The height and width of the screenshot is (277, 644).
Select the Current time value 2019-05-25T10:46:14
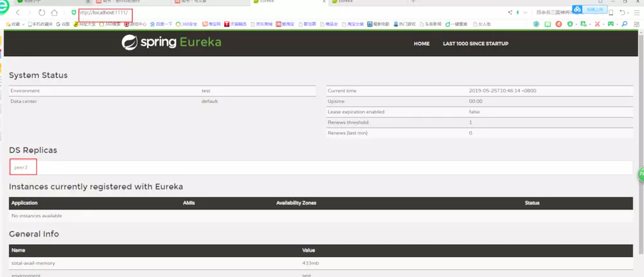502,91
